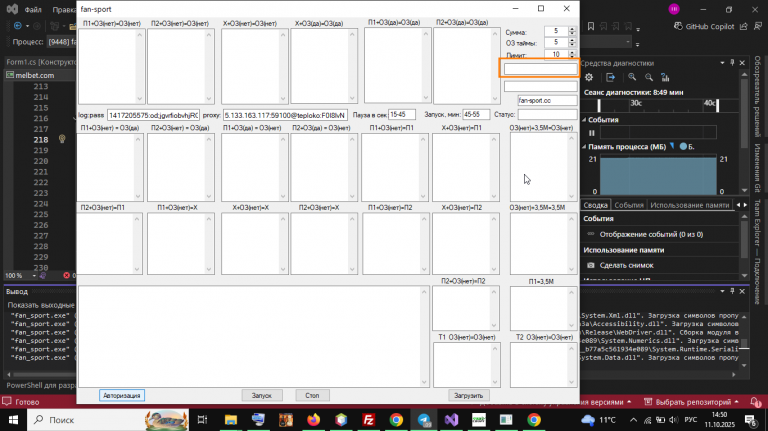Click the red error indicator in editor status
This screenshot has width=768, height=431.
pyautogui.click(x=67, y=275)
